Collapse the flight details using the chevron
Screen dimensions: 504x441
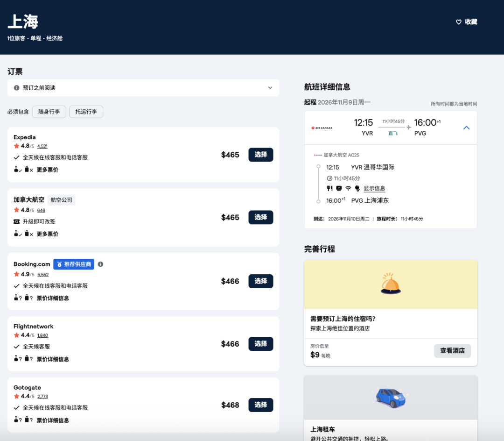[x=466, y=128]
